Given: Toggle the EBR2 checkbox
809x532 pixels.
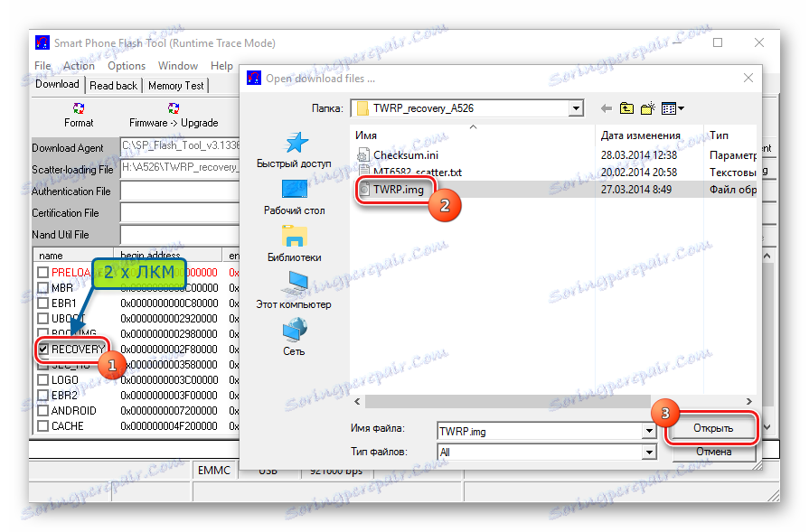Looking at the screenshot, I should [42, 396].
